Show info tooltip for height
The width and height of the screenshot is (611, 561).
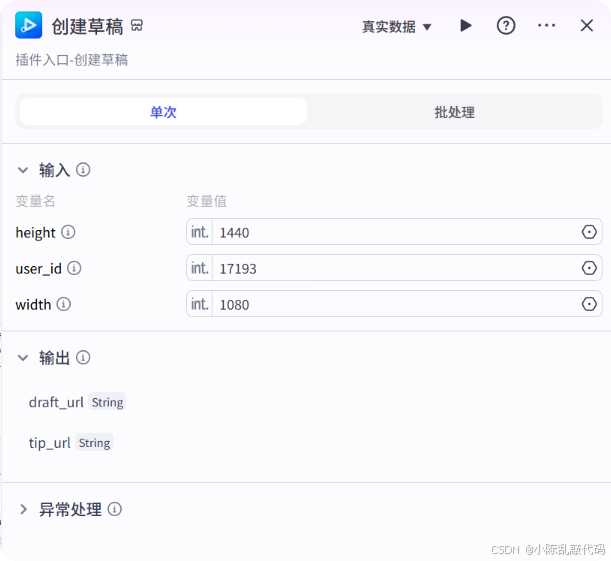[x=68, y=232]
